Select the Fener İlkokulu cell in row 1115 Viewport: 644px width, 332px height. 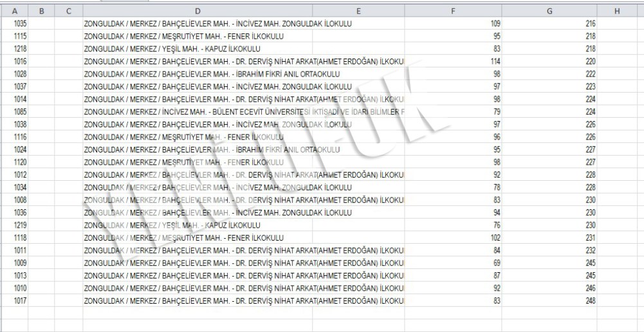(x=184, y=37)
